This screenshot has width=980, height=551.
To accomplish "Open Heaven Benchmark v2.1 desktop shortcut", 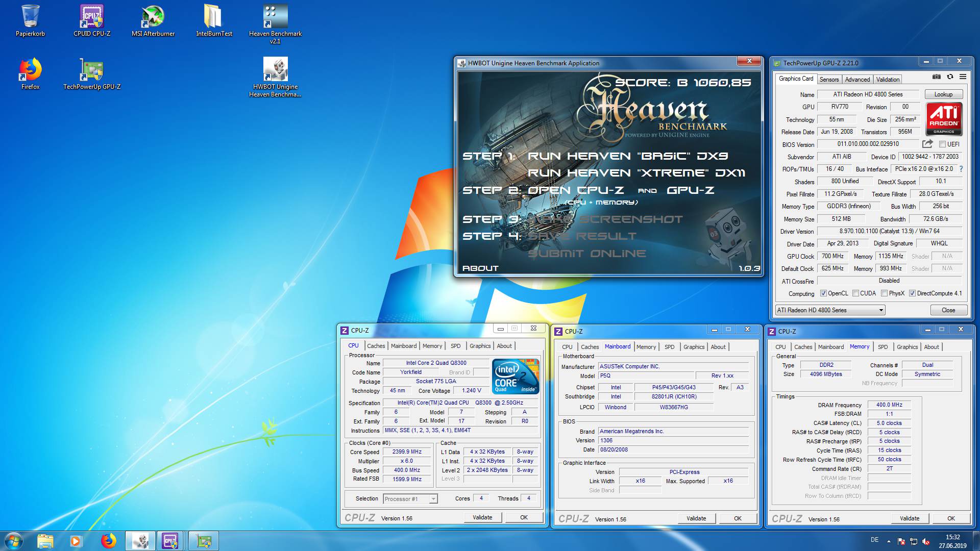I will (275, 23).
